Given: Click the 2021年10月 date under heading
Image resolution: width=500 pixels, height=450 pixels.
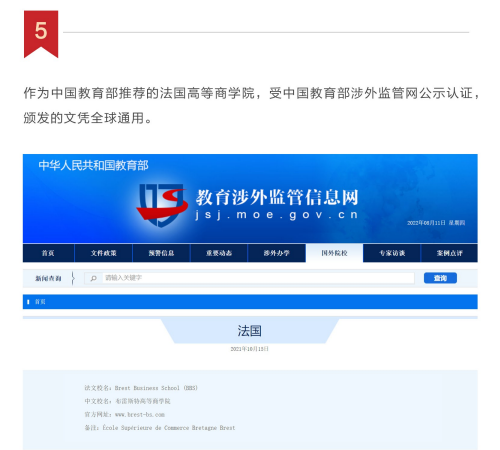Looking at the screenshot, I should [x=249, y=349].
